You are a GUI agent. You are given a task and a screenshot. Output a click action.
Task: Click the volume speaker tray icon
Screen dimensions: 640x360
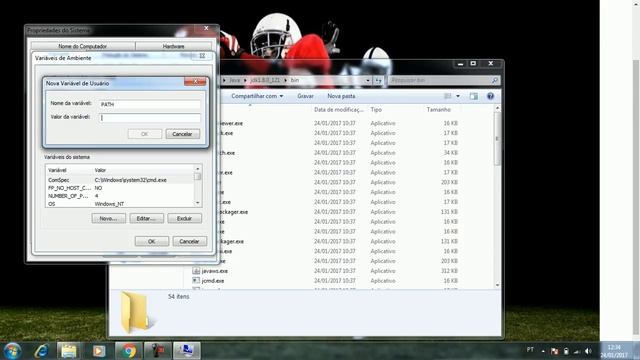[588, 351]
